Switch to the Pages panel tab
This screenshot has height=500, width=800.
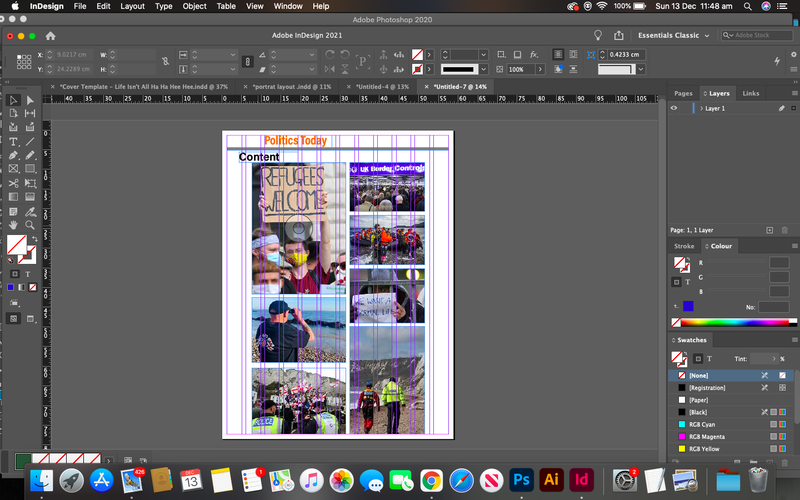pyautogui.click(x=683, y=93)
